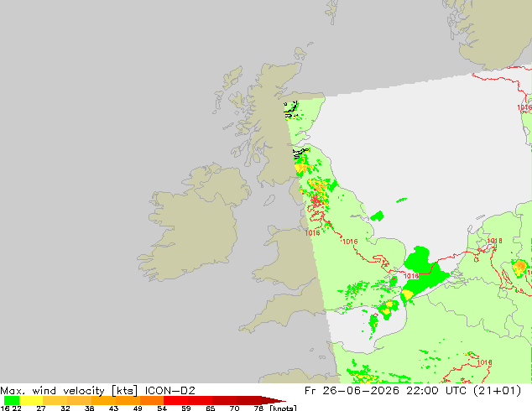Image resolution: width=532 pixels, height=411 pixels.
Task: Click the bright red 54–59 knots swatch
Action: pyautogui.click(x=176, y=400)
